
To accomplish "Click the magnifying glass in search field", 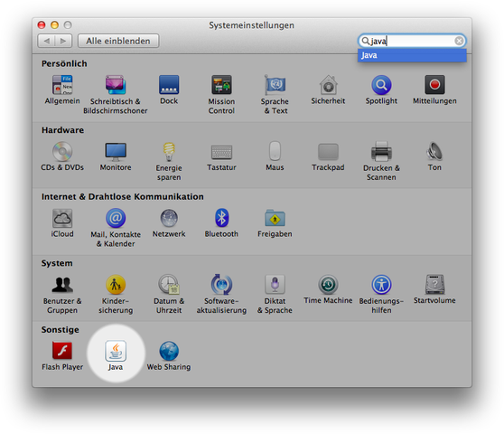I will click(366, 41).
